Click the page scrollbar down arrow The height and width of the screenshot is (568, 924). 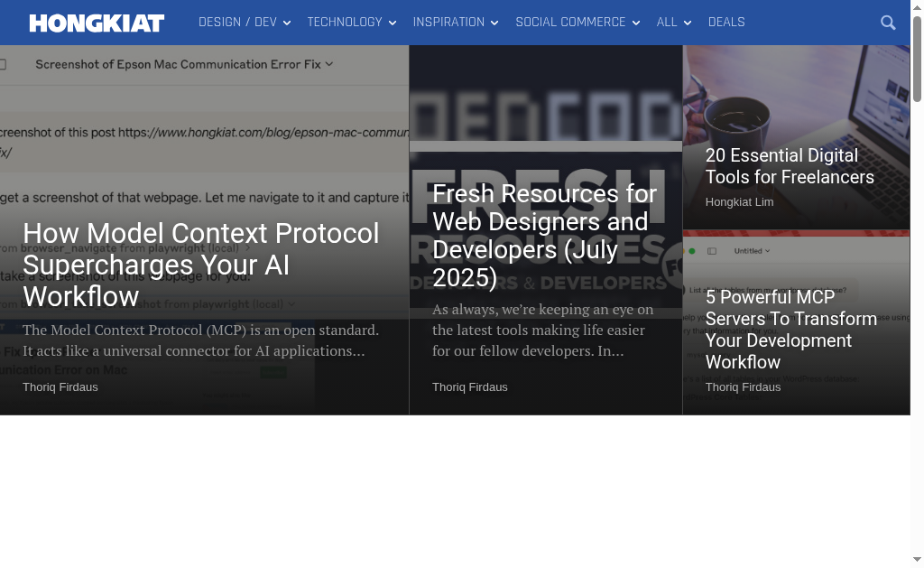[917, 560]
